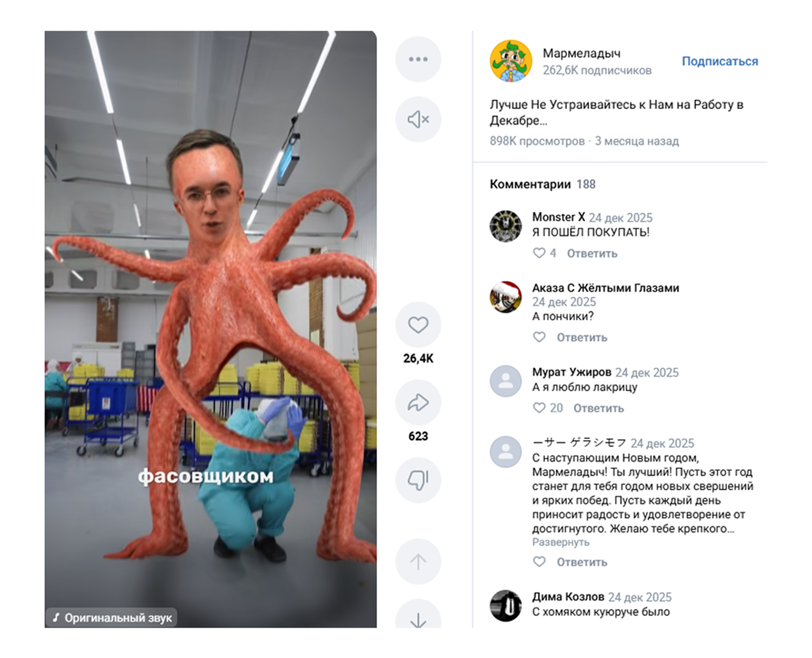Go to previous clip with up arrow
Image resolution: width=812 pixels, height=658 pixels.
(x=418, y=562)
